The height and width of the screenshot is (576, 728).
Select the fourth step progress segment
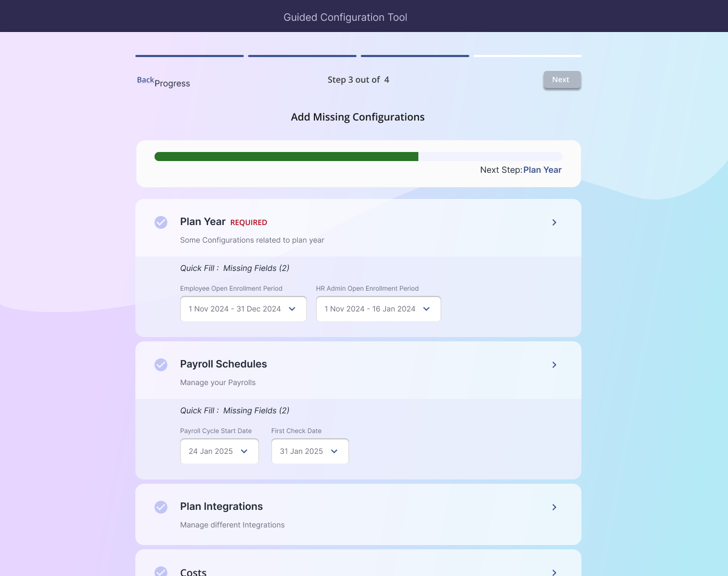point(528,56)
